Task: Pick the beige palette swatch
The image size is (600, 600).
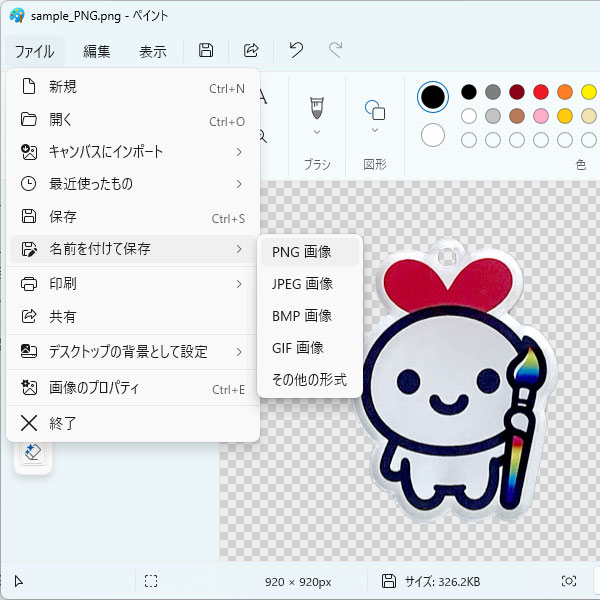Action: tap(589, 116)
